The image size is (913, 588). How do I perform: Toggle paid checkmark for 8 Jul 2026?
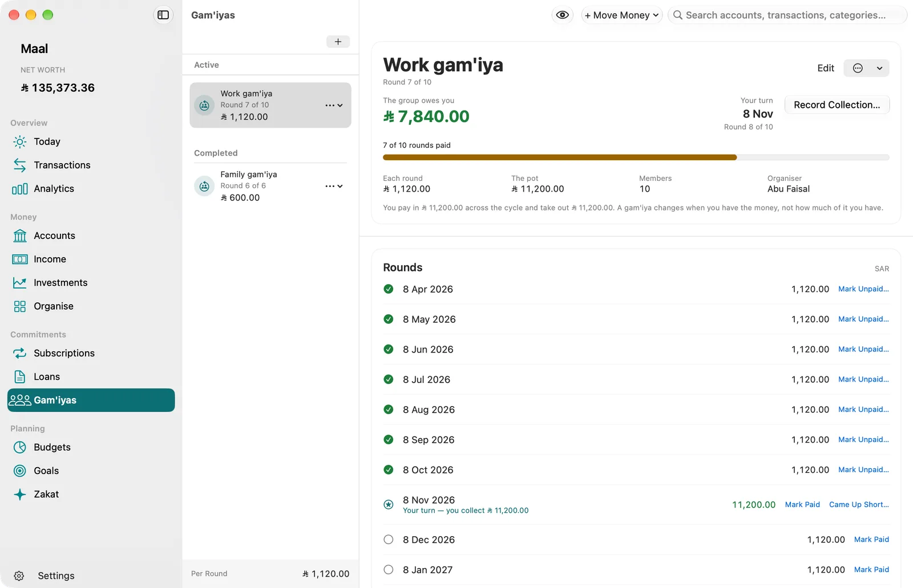[x=389, y=379]
